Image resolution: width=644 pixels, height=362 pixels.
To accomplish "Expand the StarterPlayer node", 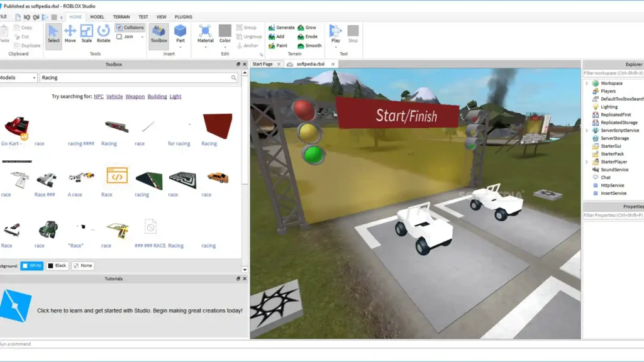I will click(x=587, y=162).
